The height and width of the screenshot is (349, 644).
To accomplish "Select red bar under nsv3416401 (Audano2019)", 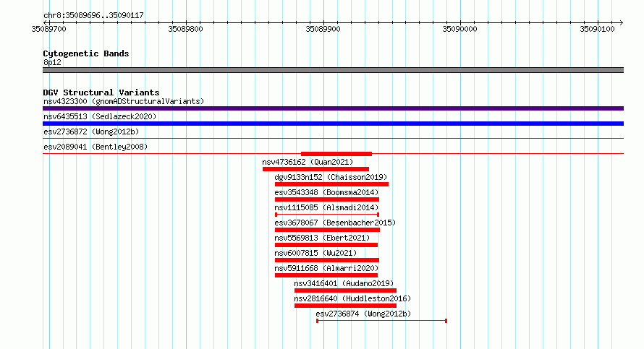I will point(345,290).
